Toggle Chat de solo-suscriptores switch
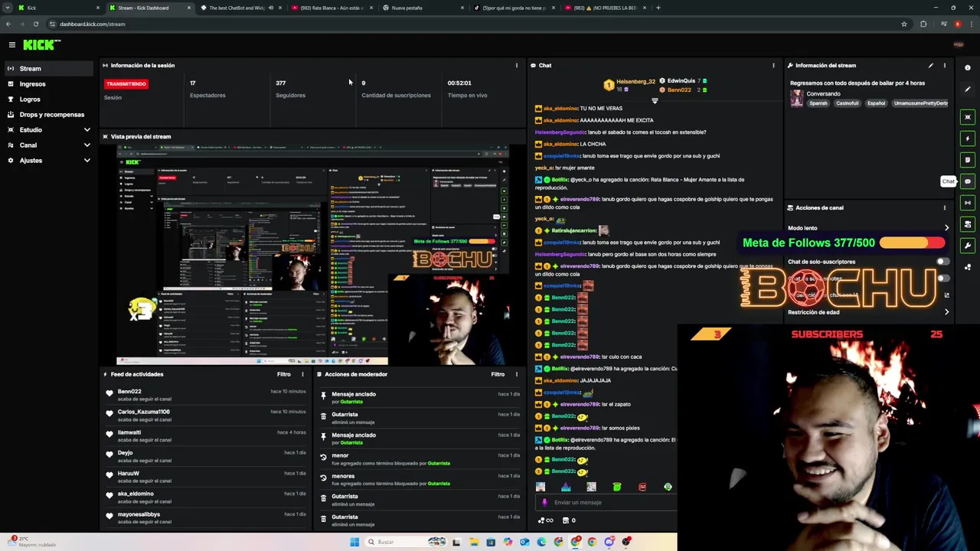 tap(942, 262)
